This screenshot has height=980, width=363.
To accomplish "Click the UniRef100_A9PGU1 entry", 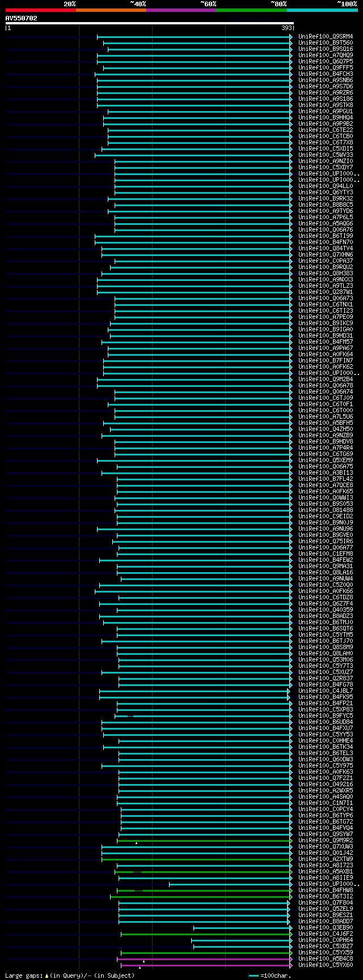I will [326, 112].
